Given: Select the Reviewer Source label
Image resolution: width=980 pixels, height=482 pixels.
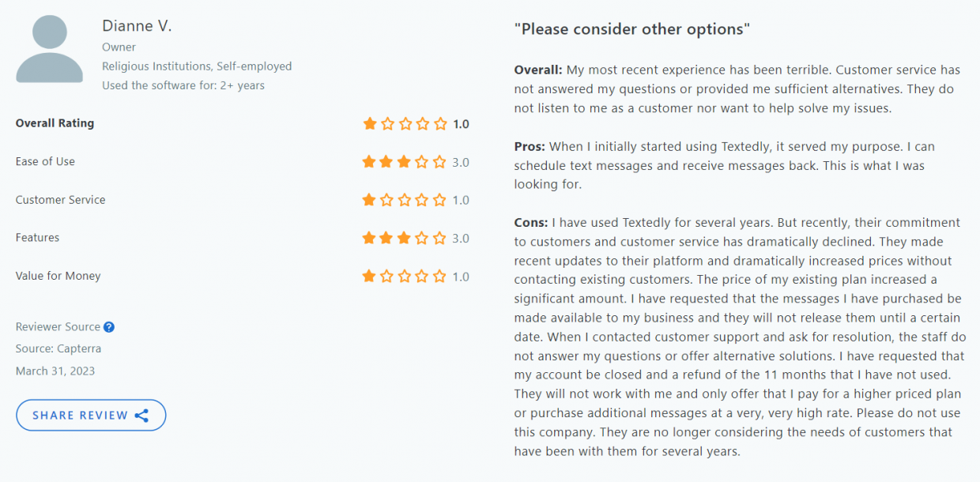Looking at the screenshot, I should point(58,326).
